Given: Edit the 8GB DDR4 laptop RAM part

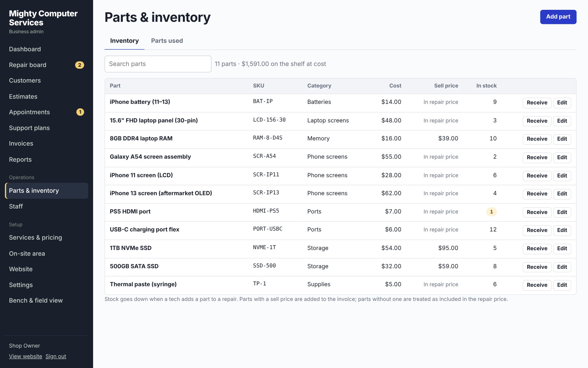Looking at the screenshot, I should (562, 139).
